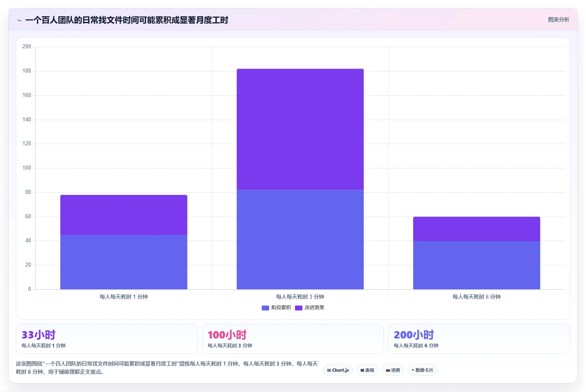Select the Chart.js tag pill
Viewport: 586px width, 392px height.
click(338, 370)
